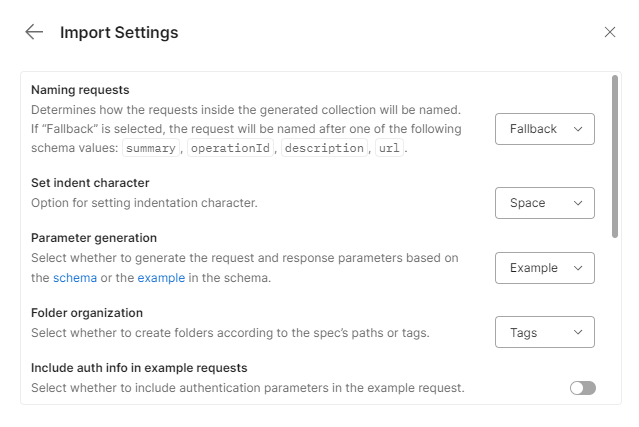
Task: Click the chevron arrow beside Space
Action: pos(578,203)
